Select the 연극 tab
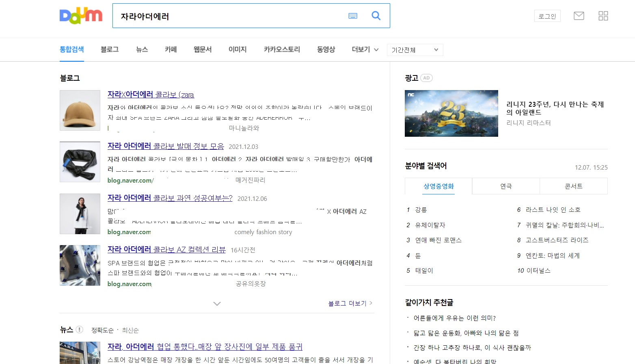635x364 pixels. point(506,186)
